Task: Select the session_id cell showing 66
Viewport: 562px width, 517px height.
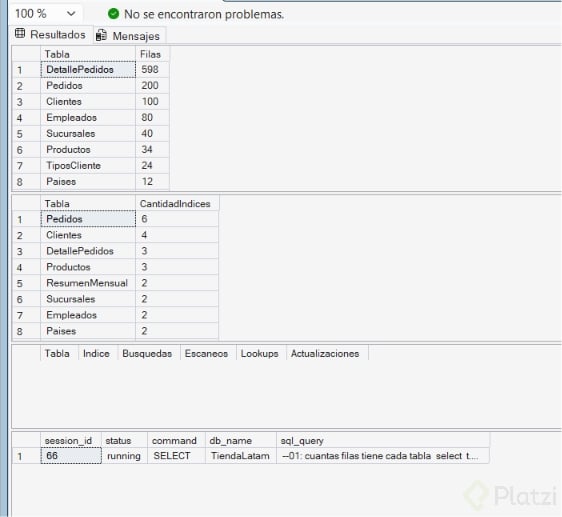Action: [x=71, y=456]
